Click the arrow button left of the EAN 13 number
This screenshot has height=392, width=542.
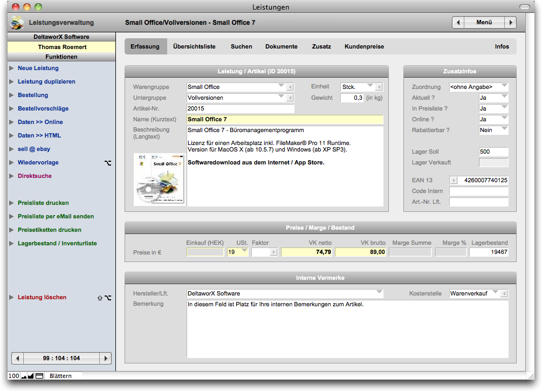[454, 181]
